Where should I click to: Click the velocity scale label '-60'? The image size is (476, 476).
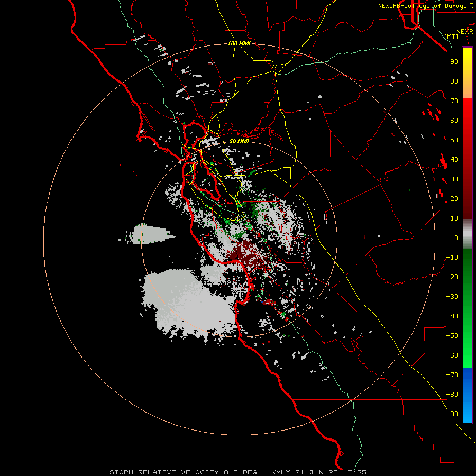pyautogui.click(x=452, y=355)
